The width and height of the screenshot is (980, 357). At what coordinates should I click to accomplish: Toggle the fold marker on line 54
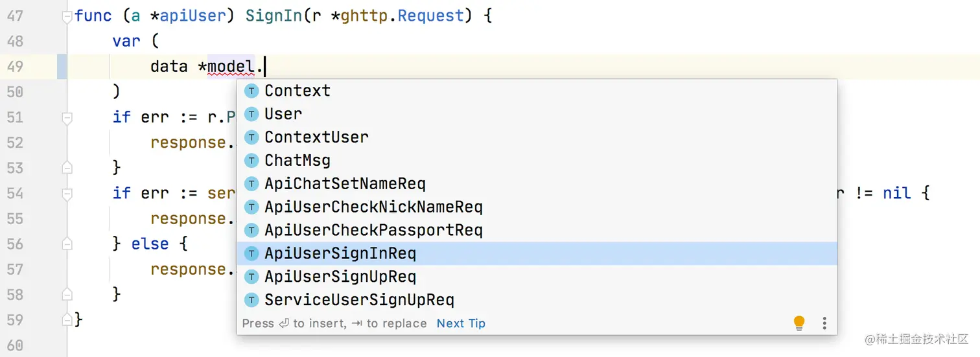(67, 194)
